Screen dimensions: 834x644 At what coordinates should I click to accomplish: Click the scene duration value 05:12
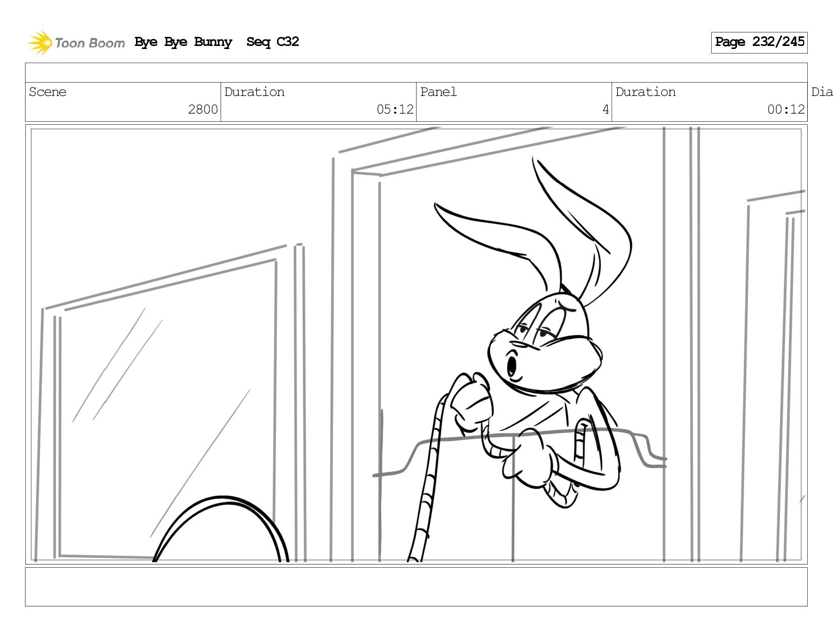(x=395, y=110)
